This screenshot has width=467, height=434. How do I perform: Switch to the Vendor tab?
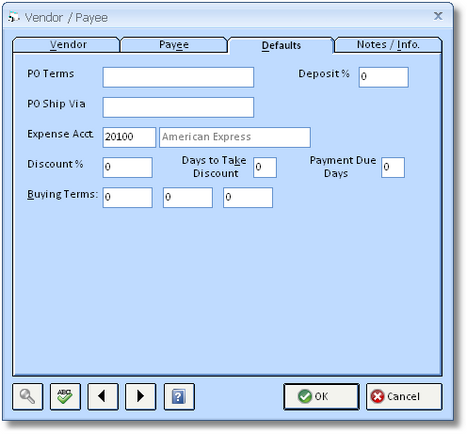point(66,45)
